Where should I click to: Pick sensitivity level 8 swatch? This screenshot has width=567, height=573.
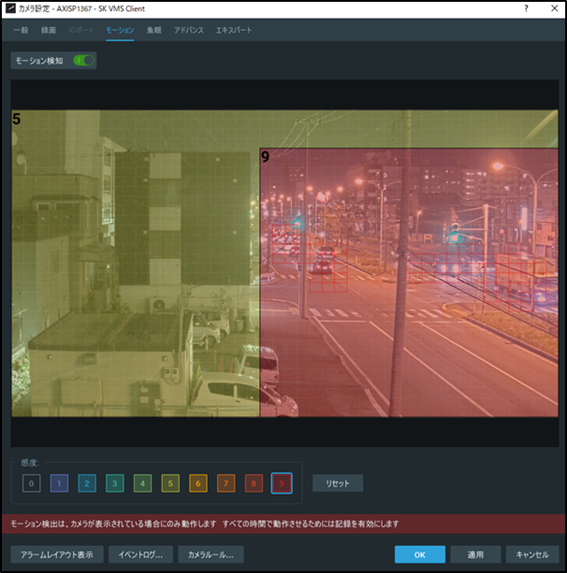click(x=254, y=483)
